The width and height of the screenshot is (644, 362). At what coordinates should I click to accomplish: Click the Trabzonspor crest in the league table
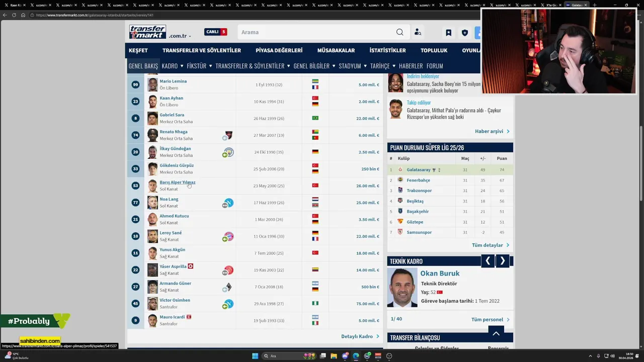pyautogui.click(x=400, y=191)
